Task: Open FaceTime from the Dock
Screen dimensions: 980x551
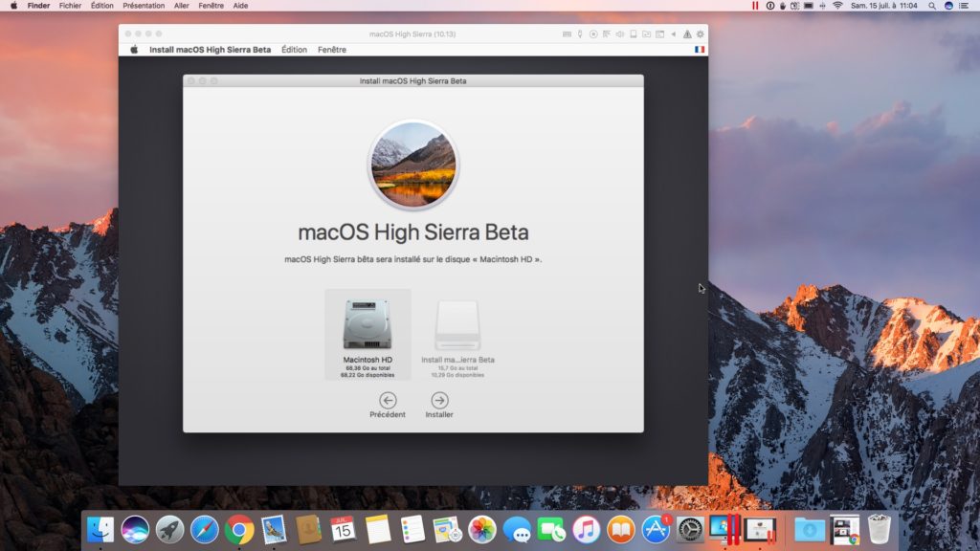Action: click(551, 530)
